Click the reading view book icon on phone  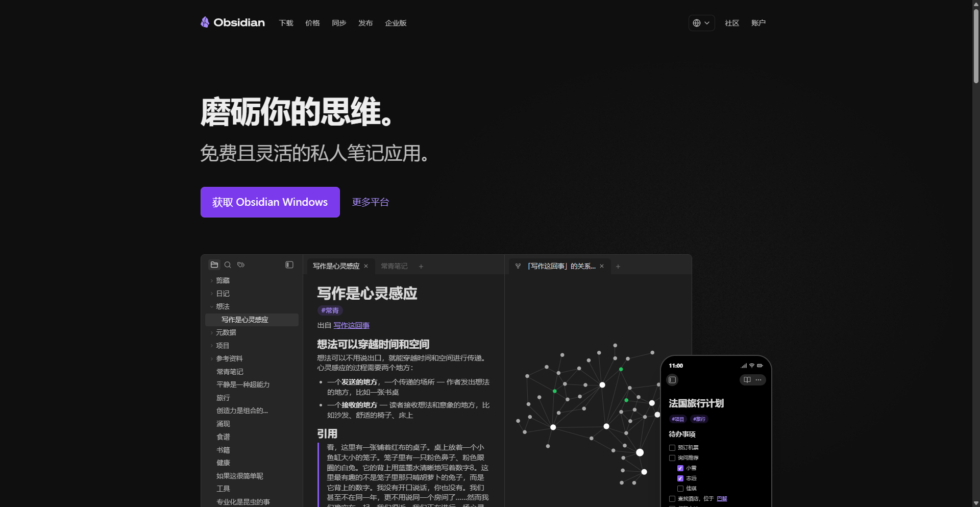click(747, 380)
